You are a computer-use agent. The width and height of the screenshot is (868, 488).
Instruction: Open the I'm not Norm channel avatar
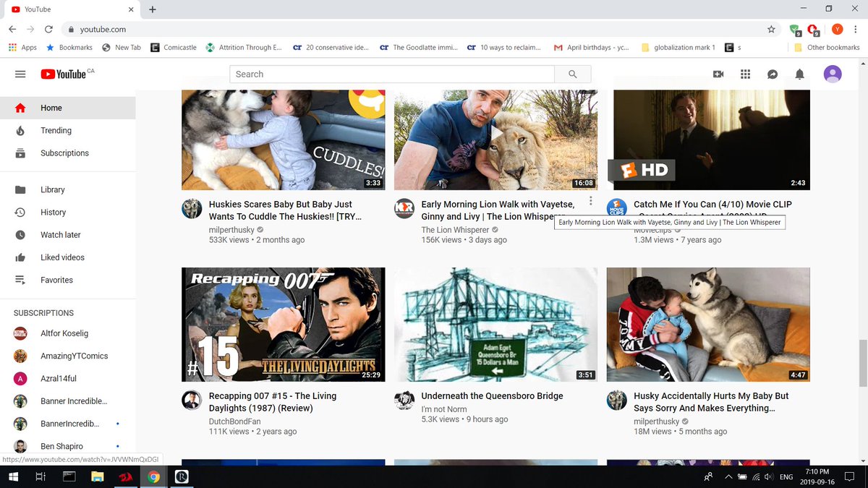point(404,401)
